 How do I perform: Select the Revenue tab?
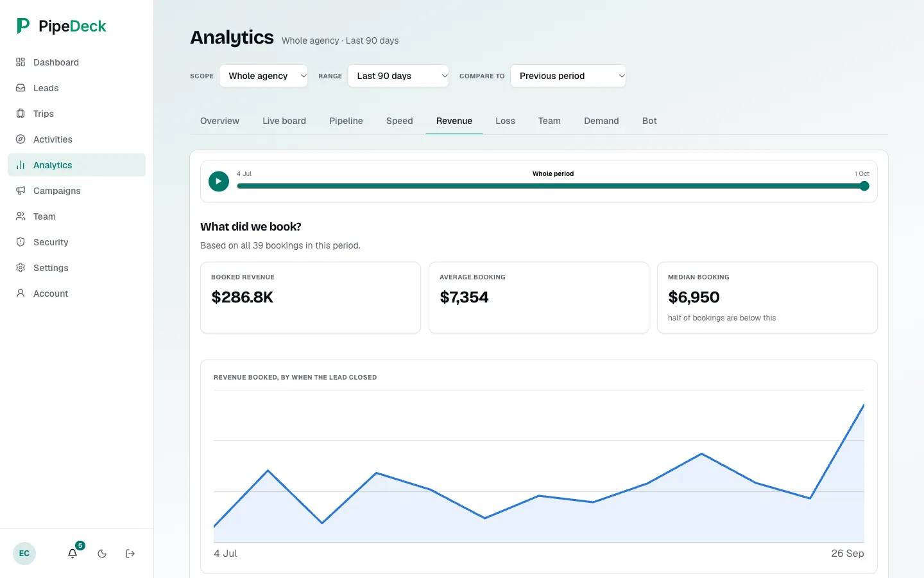pyautogui.click(x=454, y=121)
